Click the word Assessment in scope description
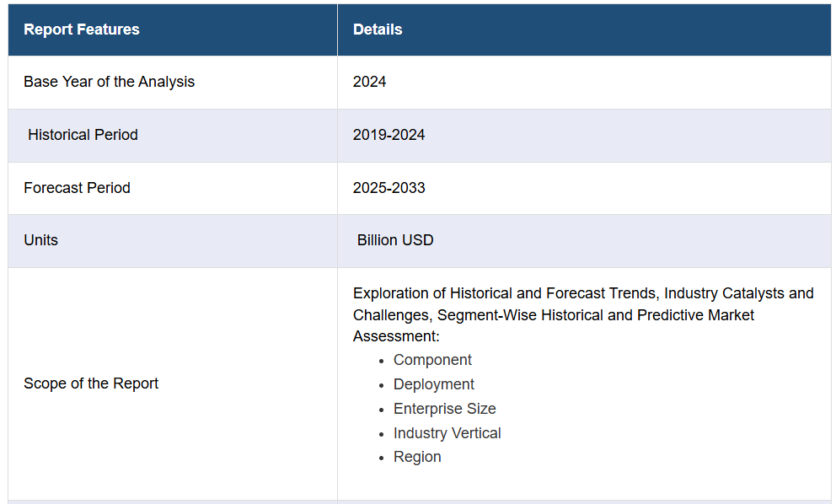The width and height of the screenshot is (836, 504). coord(394,336)
